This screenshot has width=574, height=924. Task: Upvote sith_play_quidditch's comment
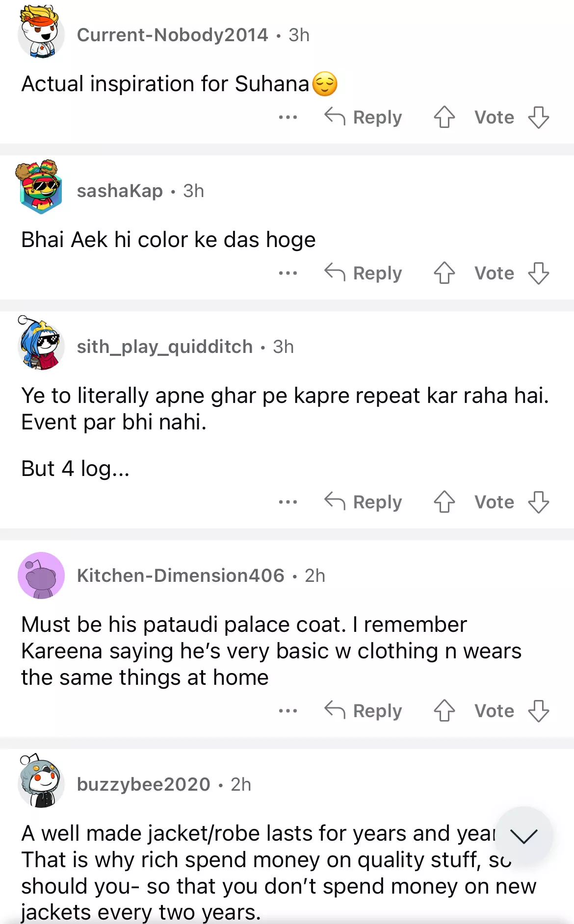pos(444,502)
